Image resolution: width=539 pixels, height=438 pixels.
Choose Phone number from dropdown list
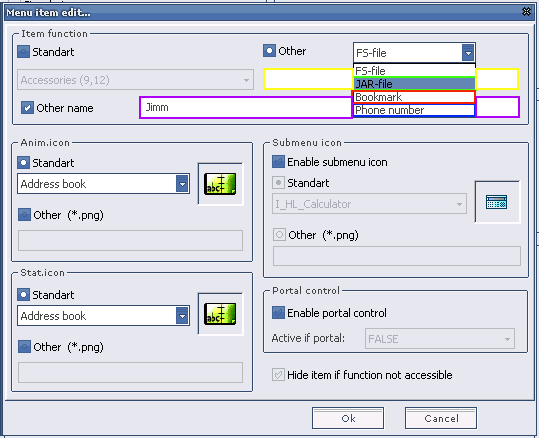pos(414,110)
